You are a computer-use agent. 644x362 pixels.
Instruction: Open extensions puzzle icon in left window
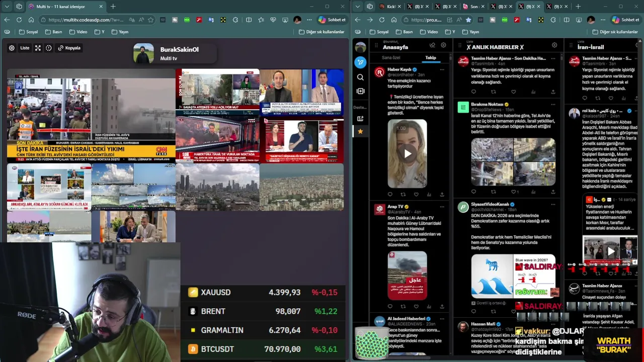pos(235,20)
